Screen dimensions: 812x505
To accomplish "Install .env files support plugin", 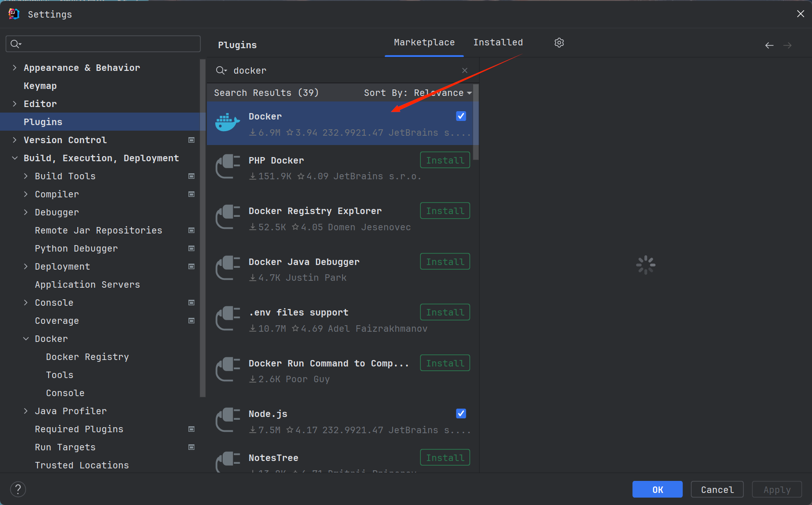I will pos(445,312).
